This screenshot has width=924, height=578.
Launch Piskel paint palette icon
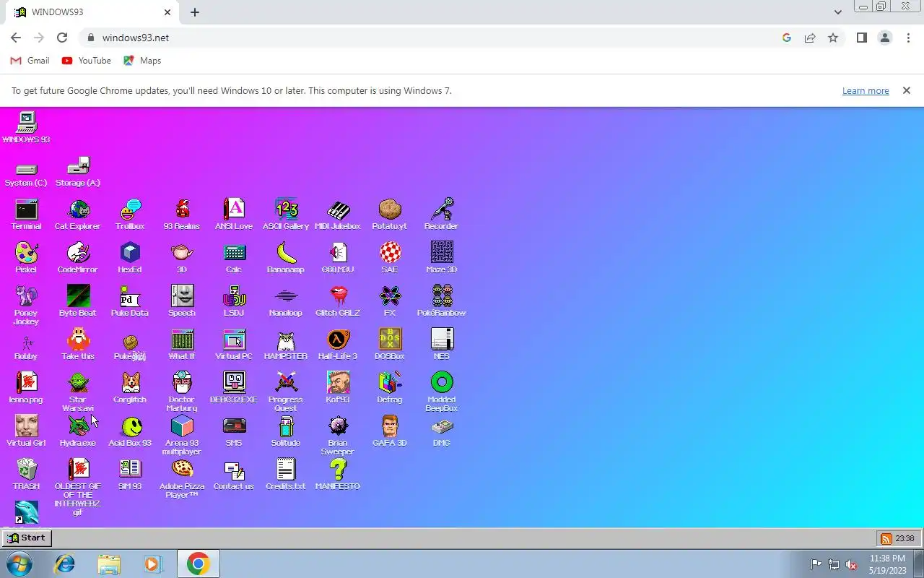click(26, 258)
